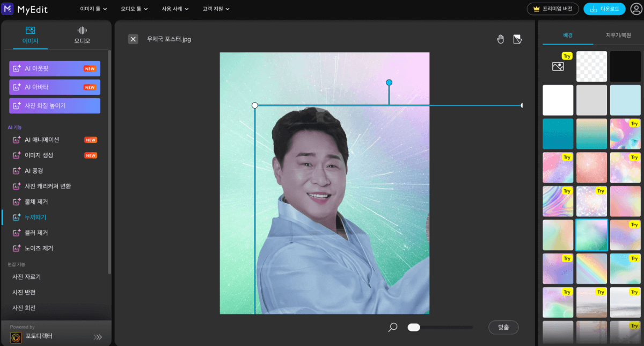Viewport: 644px width, 346px height.
Task: Expand the 포토디렉터 double-chevron arrows
Action: point(98,337)
